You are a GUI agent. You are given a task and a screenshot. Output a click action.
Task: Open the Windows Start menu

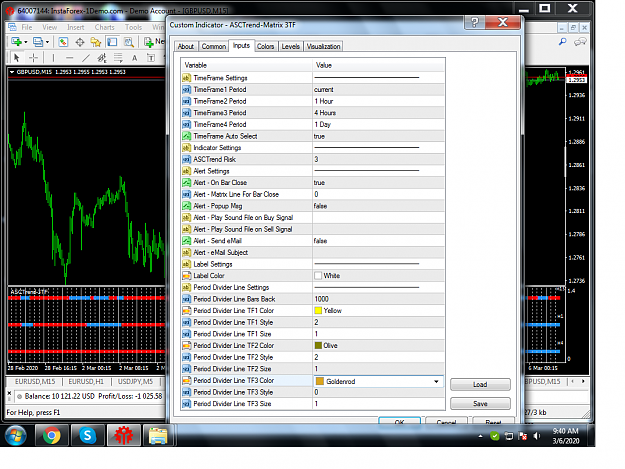(x=16, y=435)
